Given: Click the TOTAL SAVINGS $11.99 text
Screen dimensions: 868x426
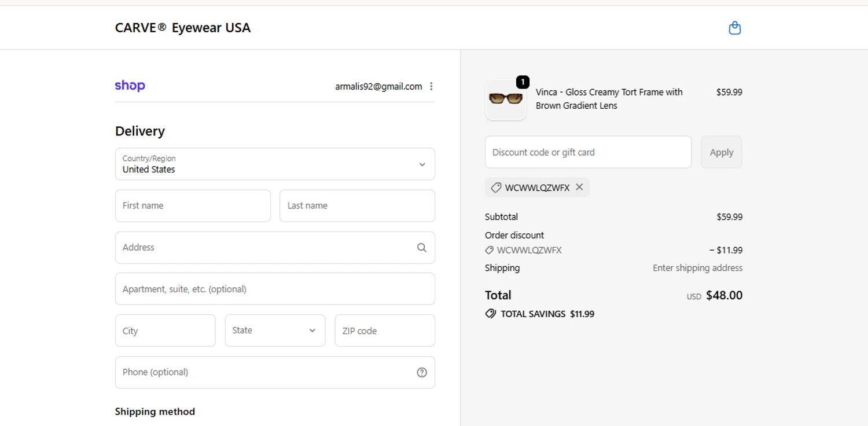Looking at the screenshot, I should (547, 314).
